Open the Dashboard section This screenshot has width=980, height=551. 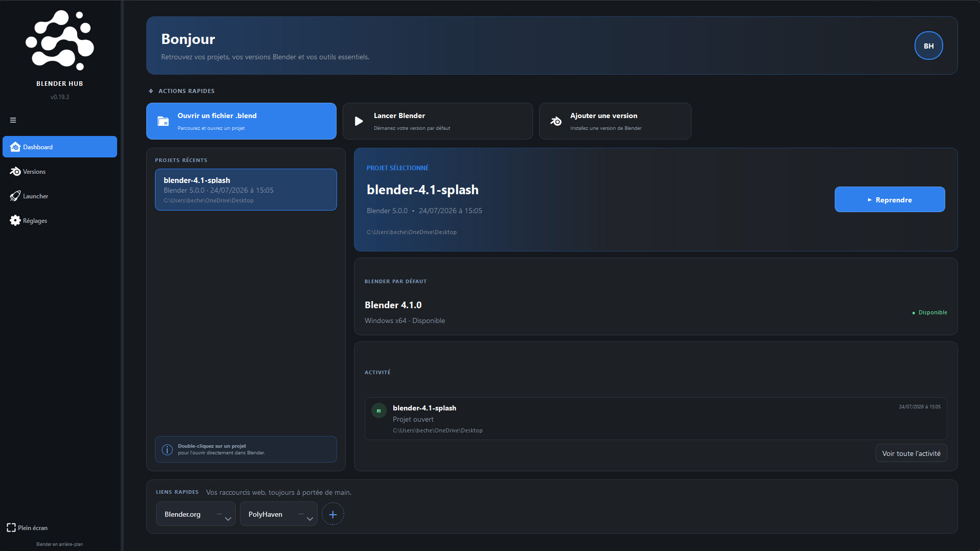pyautogui.click(x=60, y=147)
